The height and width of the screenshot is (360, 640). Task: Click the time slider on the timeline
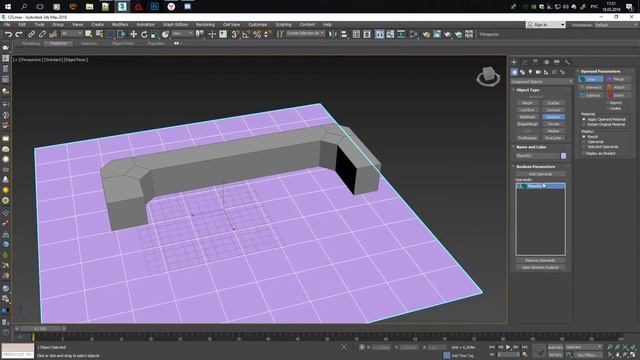point(41,328)
